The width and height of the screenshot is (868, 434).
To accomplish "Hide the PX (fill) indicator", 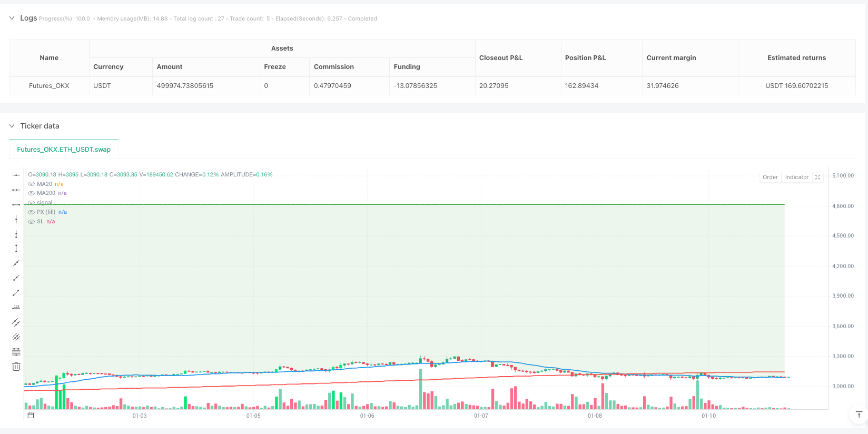I will pyautogui.click(x=32, y=212).
